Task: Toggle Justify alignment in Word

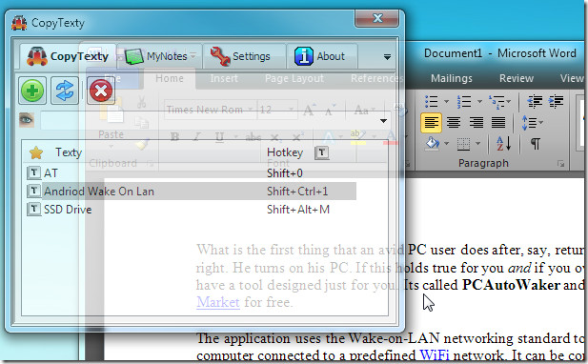Action: pyautogui.click(x=498, y=123)
